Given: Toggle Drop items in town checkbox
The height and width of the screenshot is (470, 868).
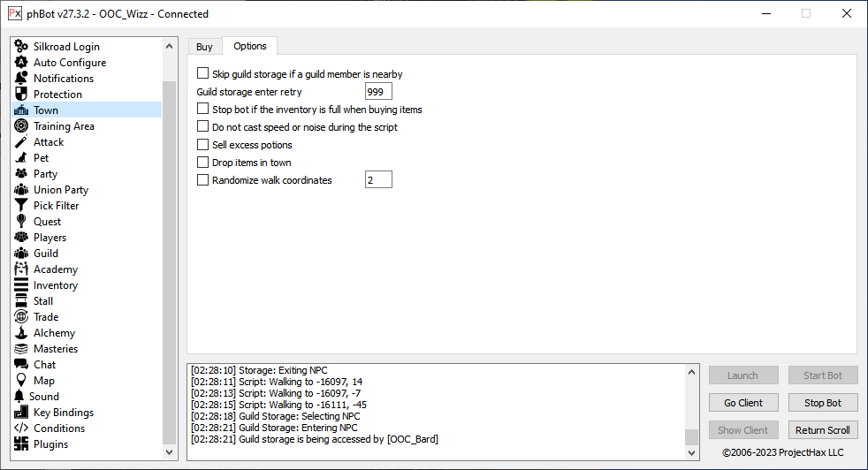Looking at the screenshot, I should 203,163.
